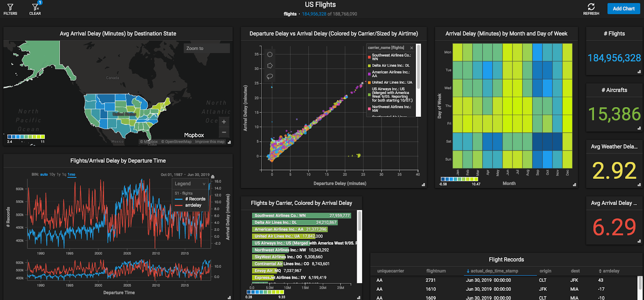This screenshot has width=644, height=300.
Task: Select ExpressJet Airlines Inc.: EV bar
Action: 263,277
